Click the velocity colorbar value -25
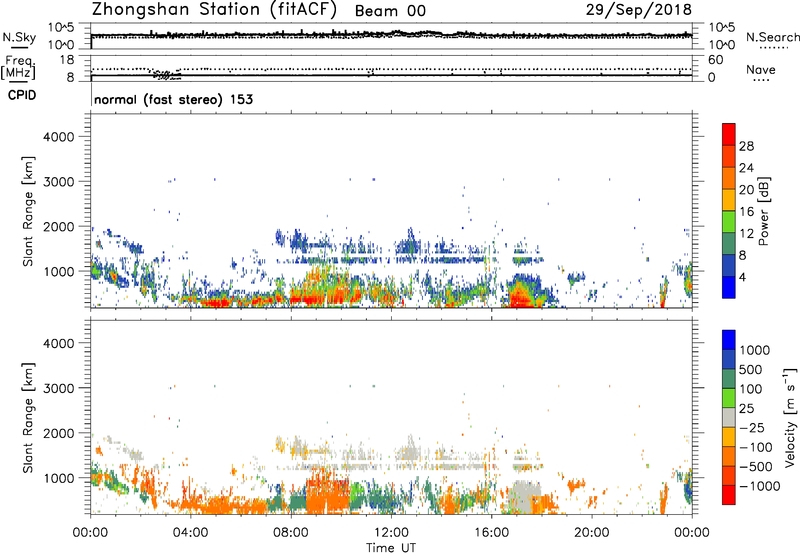The image size is (800, 554). pyautogui.click(x=753, y=427)
